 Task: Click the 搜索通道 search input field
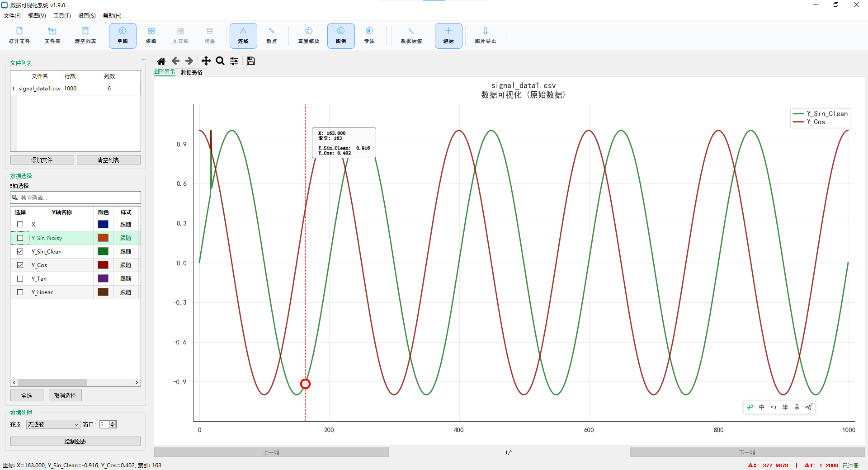click(75, 197)
